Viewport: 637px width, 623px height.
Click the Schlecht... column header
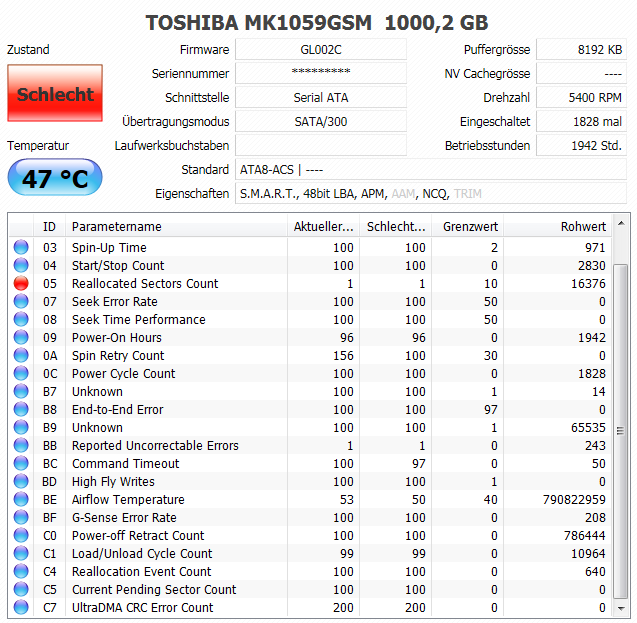coord(396,227)
